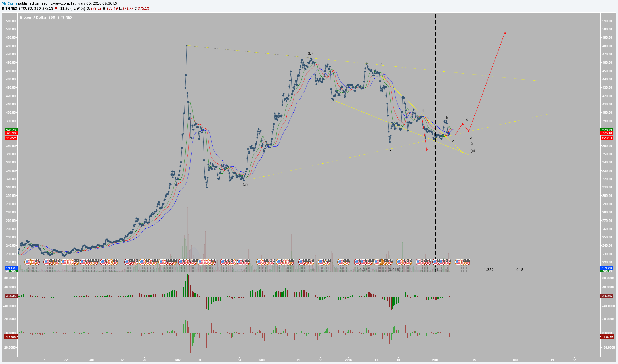This screenshot has width=618, height=364.
Task: Click the 4:23:24 countdown on left axis
Action: click(x=11, y=138)
